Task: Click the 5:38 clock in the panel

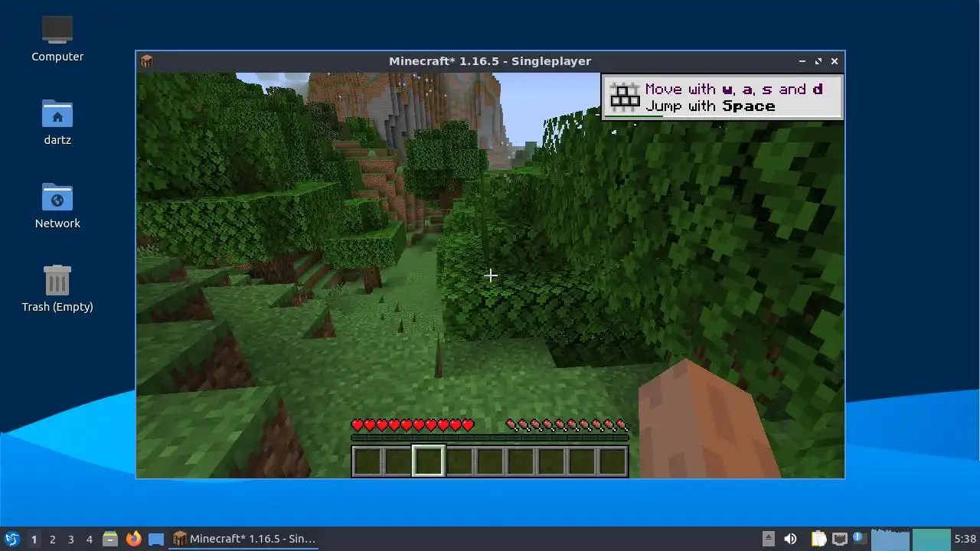Action: click(x=965, y=539)
